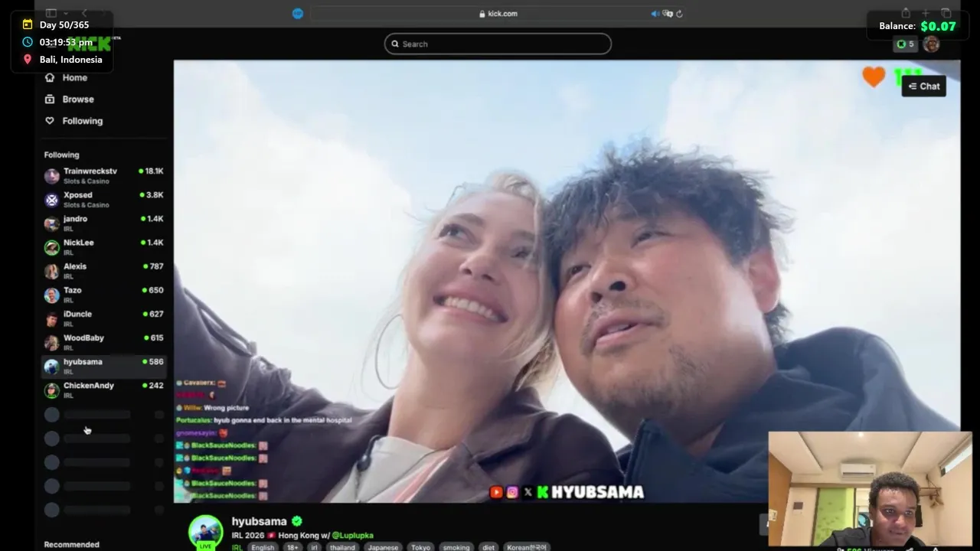The width and height of the screenshot is (980, 551).
Task: Click the ChickenAndy avatar icon
Action: coord(51,390)
